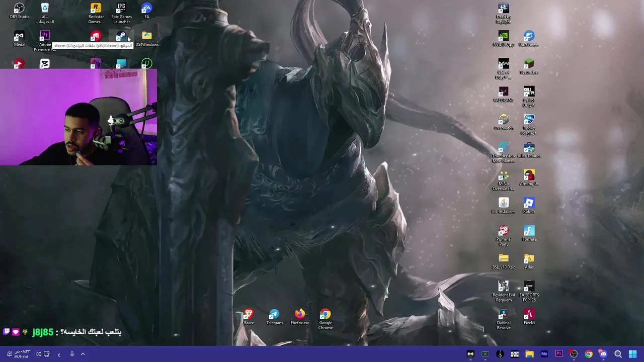Open Telegram desktop shortcut
This screenshot has height=362, width=644.
tap(274, 317)
